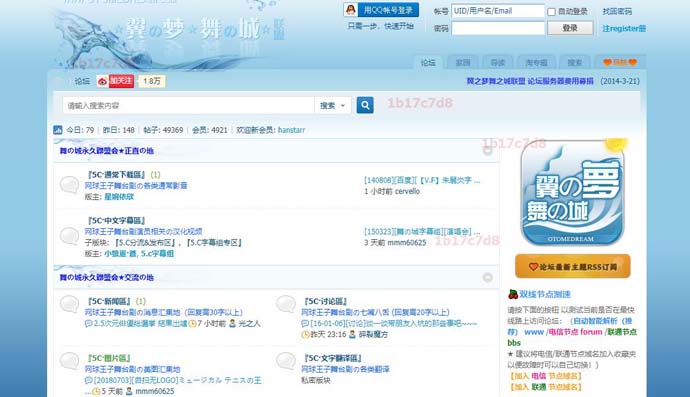Viewport: 690px width, 397px height.
Task: Collapse the 交流の地 forum category
Action: pyautogui.click(x=487, y=277)
